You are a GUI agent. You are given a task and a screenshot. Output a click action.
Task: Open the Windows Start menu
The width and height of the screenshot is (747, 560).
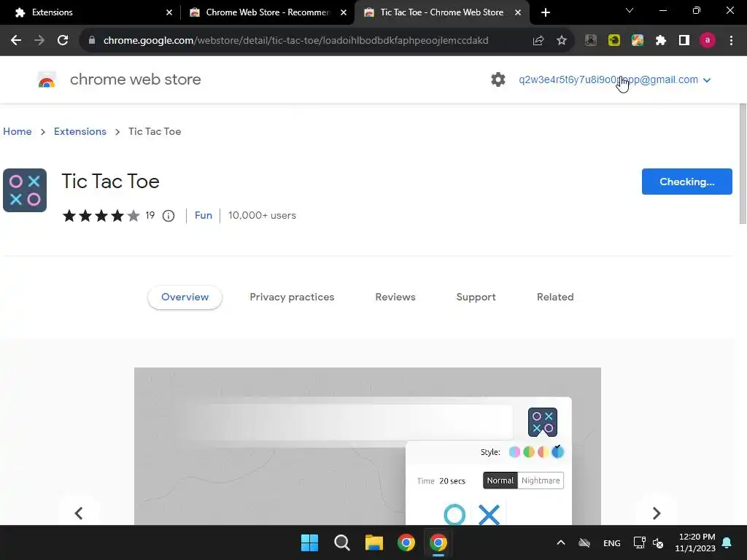(309, 542)
